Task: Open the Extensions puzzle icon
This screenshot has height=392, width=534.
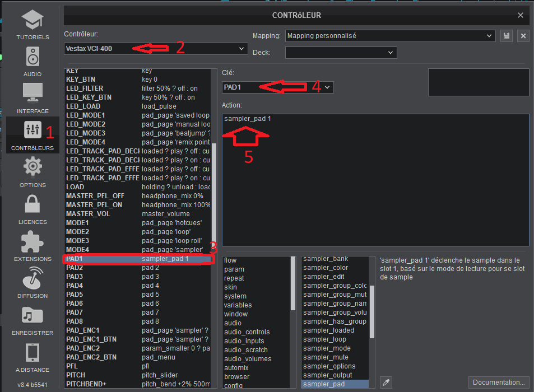Action: pos(32,242)
